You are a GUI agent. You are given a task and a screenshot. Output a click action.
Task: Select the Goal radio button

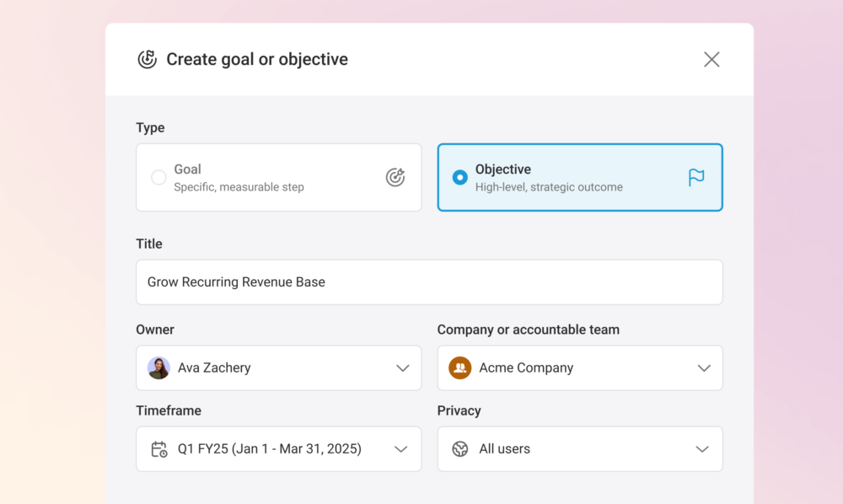pyautogui.click(x=158, y=177)
